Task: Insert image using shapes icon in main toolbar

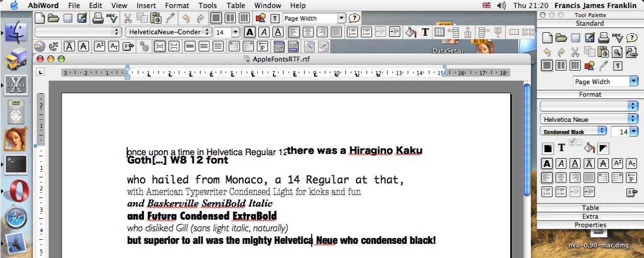Action: [260, 18]
